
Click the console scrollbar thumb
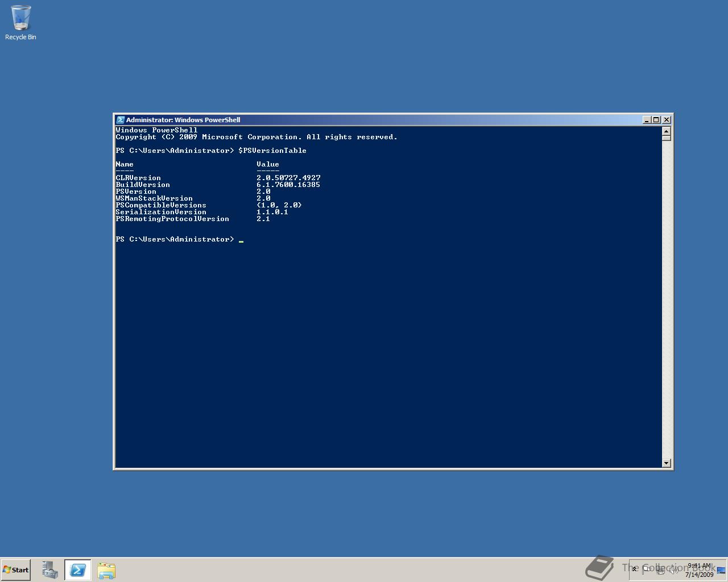point(667,138)
